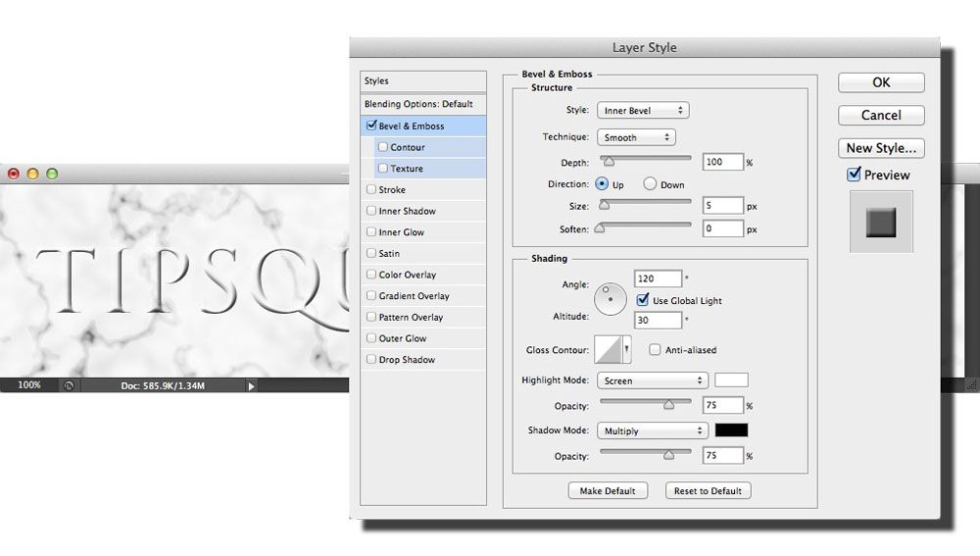Click the Soften slider handle
The image size is (980, 556).
[600, 227]
